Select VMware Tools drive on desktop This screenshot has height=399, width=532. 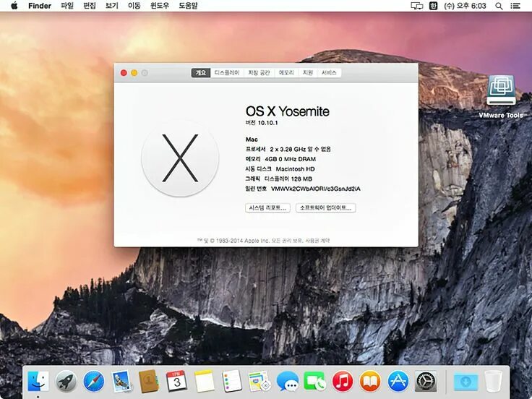click(x=501, y=96)
